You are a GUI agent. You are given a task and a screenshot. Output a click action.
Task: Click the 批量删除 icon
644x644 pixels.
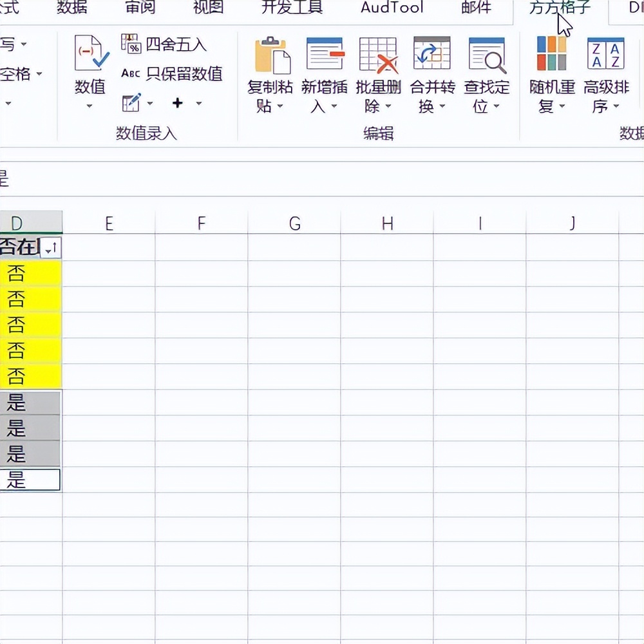pos(378,55)
